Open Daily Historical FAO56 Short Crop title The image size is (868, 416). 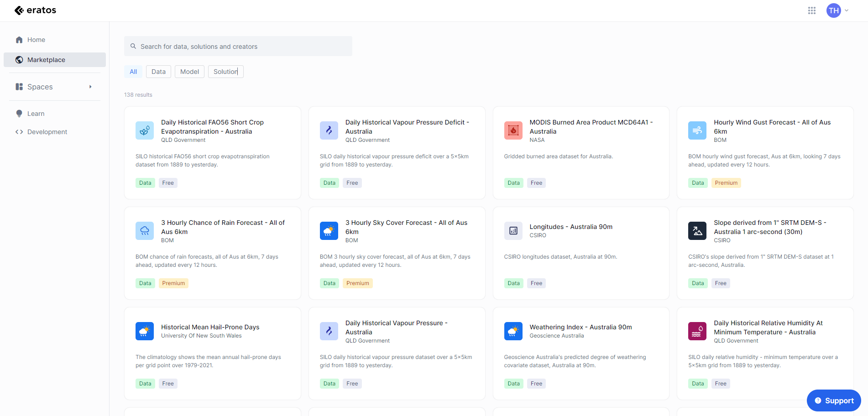pos(212,127)
